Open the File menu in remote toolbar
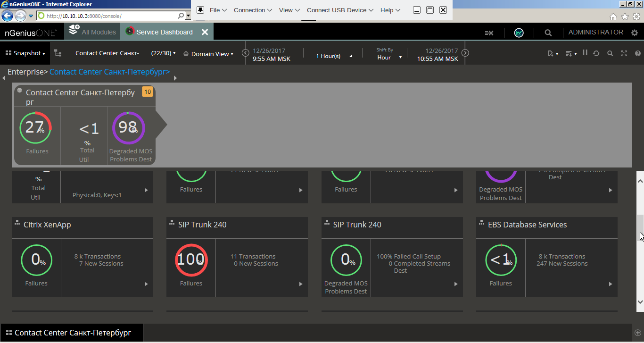 (218, 10)
